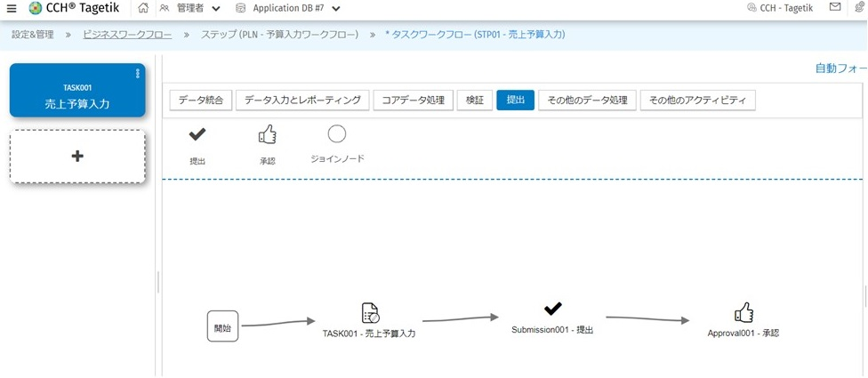Select the ジョインノード circle icon
Image resolution: width=868 pixels, height=378 pixels.
tap(336, 134)
